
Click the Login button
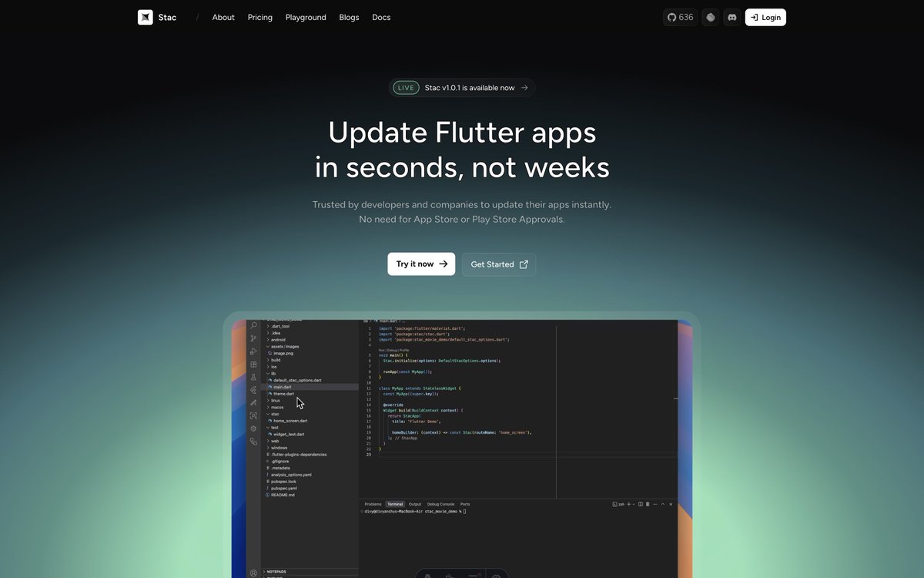coord(765,17)
